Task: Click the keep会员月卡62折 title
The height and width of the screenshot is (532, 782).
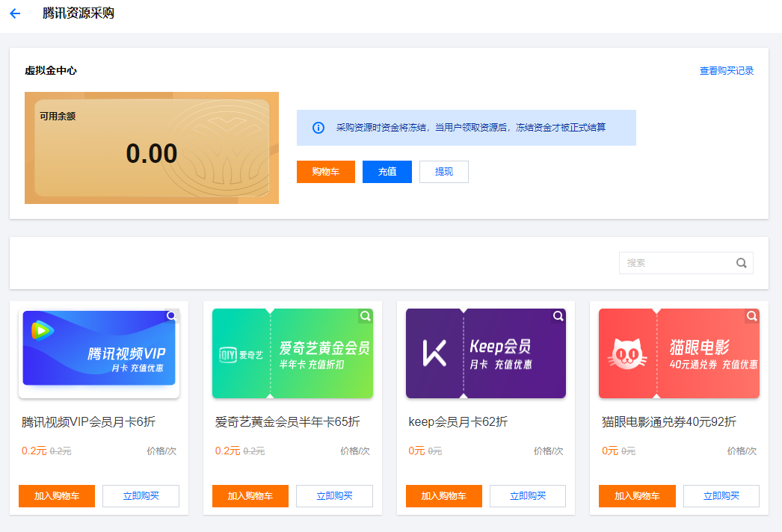Action: pos(458,422)
